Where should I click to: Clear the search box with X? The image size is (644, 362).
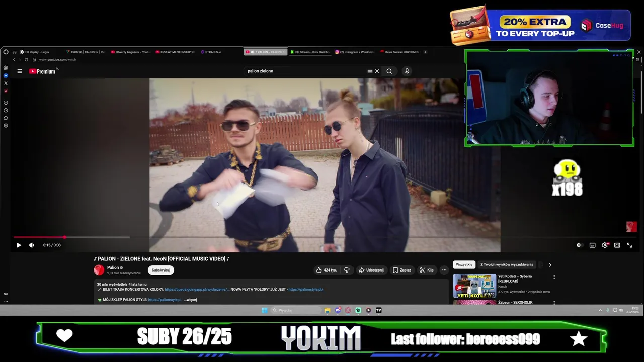[x=377, y=71]
